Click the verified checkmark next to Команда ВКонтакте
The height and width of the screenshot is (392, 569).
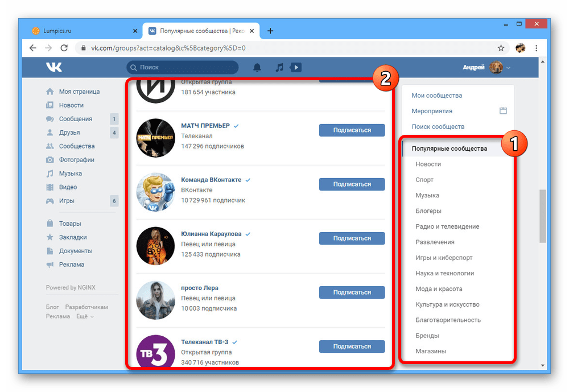coord(248,180)
